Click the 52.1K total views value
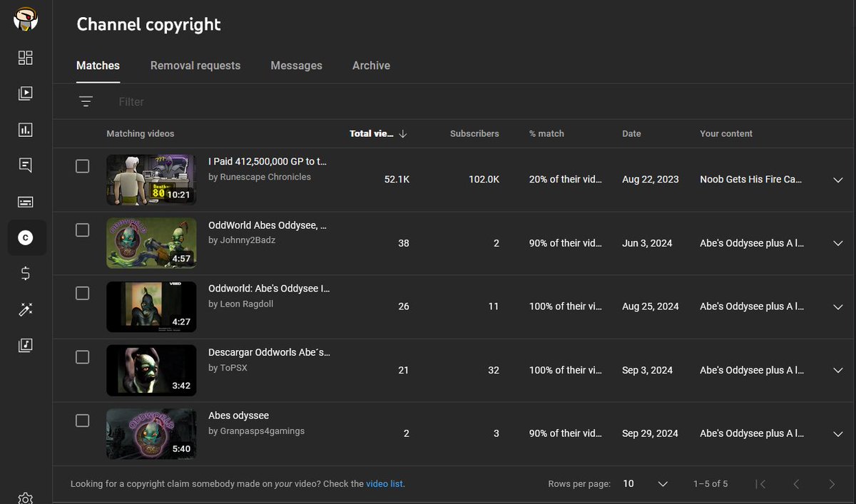 397,180
